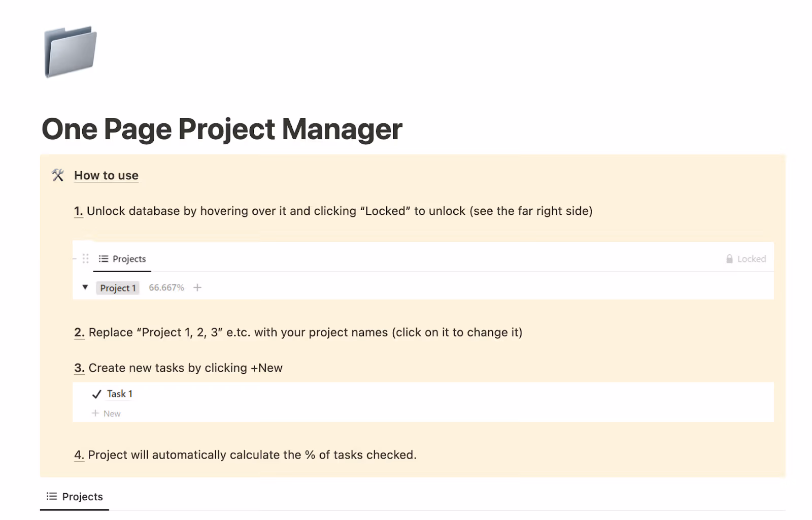This screenshot has width=812, height=520.
Task: Click the six-dot drag handle beside the Projects database
Action: pos(86,258)
